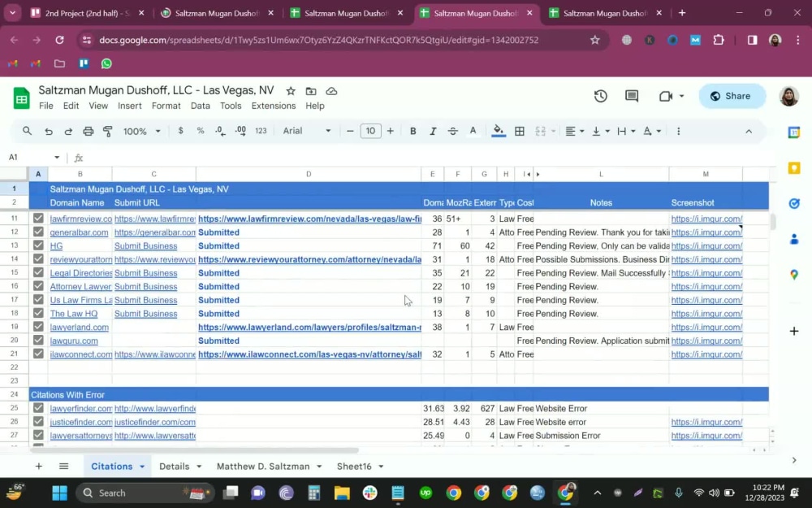Open the Format menu

pos(166,106)
